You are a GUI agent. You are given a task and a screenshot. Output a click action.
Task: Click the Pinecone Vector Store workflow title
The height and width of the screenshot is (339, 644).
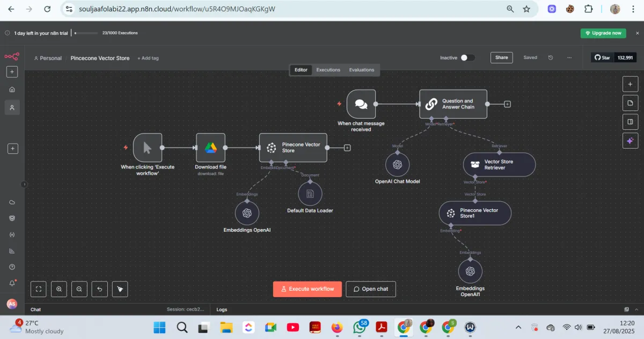click(x=100, y=58)
